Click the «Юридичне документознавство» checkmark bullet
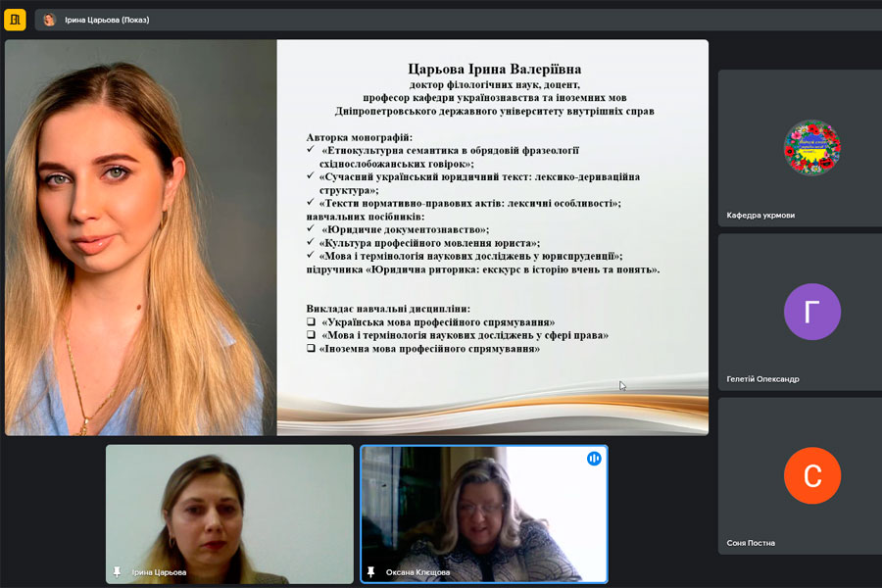The height and width of the screenshot is (588, 882). tap(311, 229)
